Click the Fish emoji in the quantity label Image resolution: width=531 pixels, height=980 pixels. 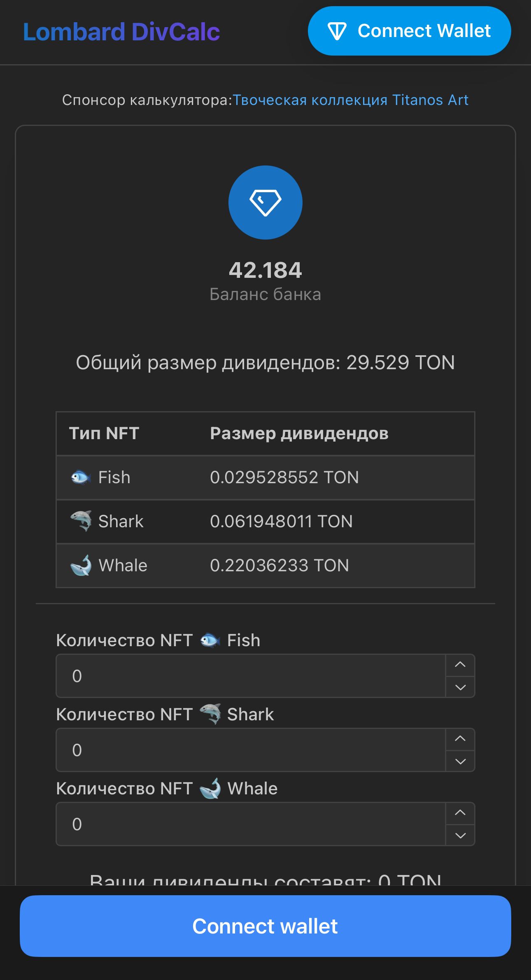click(210, 640)
